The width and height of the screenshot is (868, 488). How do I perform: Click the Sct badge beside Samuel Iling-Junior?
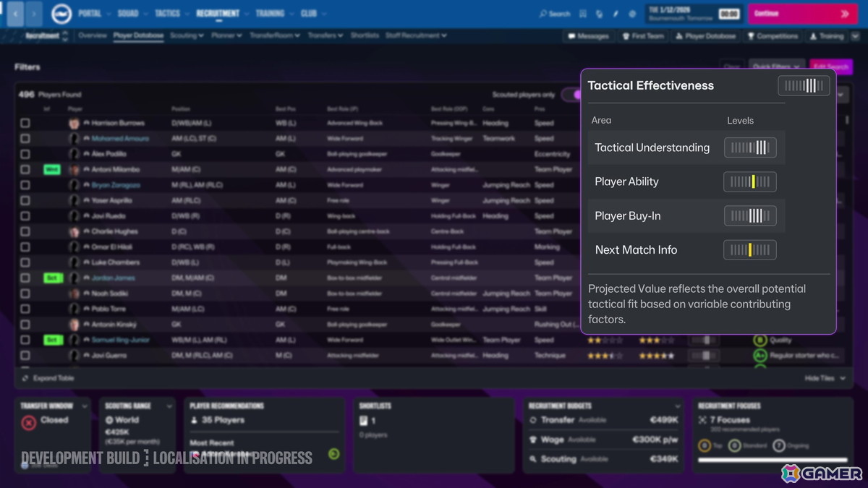(52, 340)
